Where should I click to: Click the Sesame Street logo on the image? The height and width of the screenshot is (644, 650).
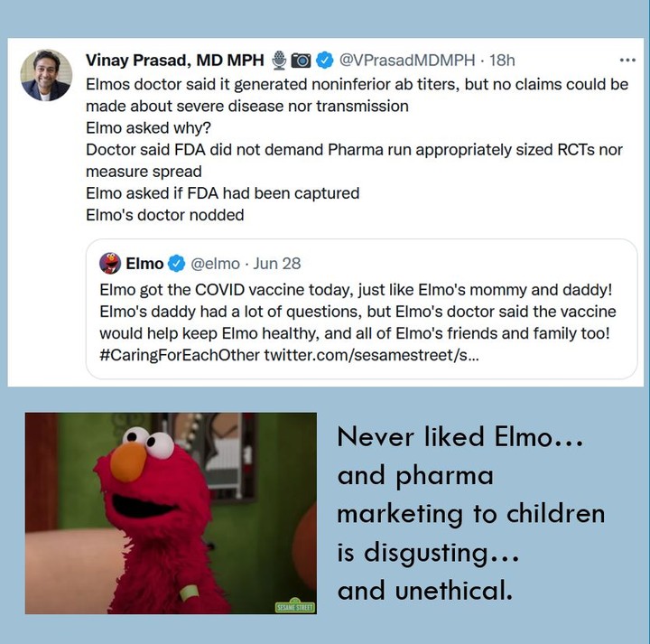click(x=293, y=606)
